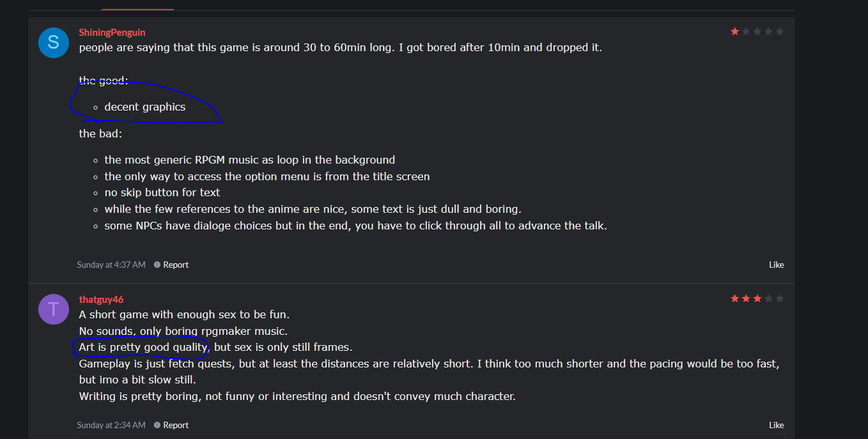The height and width of the screenshot is (439, 868).
Task: Click the last gray star in thatguy46's rating
Action: [779, 298]
